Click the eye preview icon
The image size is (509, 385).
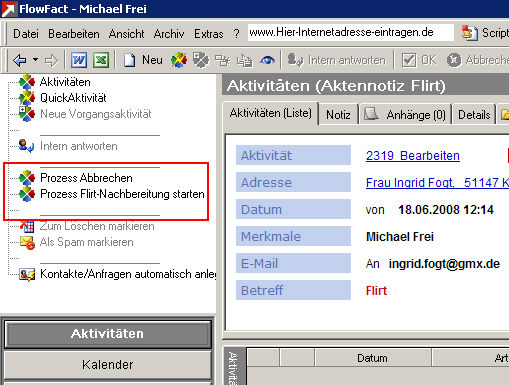[x=267, y=60]
